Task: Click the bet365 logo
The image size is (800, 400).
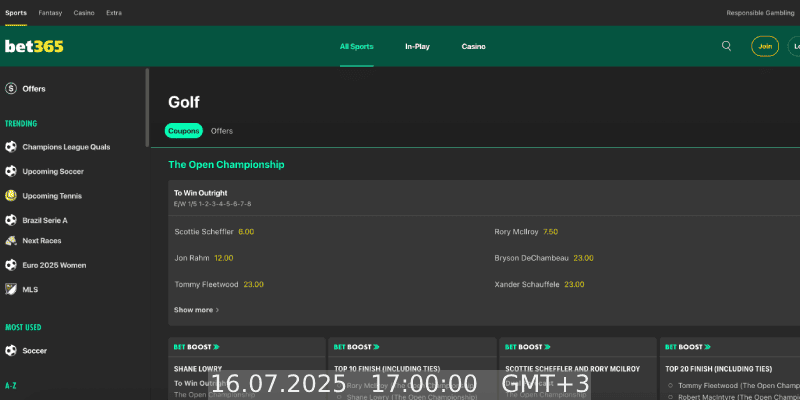Action: (x=34, y=46)
